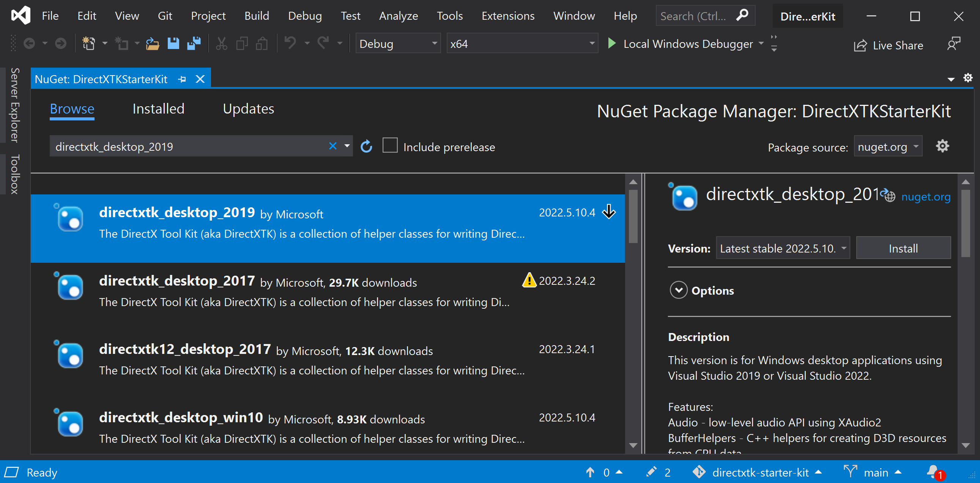Viewport: 980px width, 483px height.
Task: Open the Build menu
Action: pyautogui.click(x=257, y=16)
